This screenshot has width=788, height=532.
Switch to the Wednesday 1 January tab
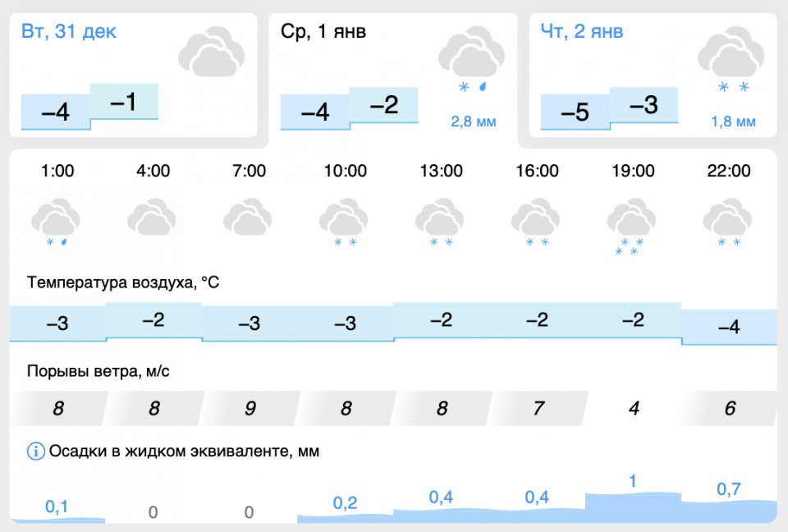coord(323,32)
